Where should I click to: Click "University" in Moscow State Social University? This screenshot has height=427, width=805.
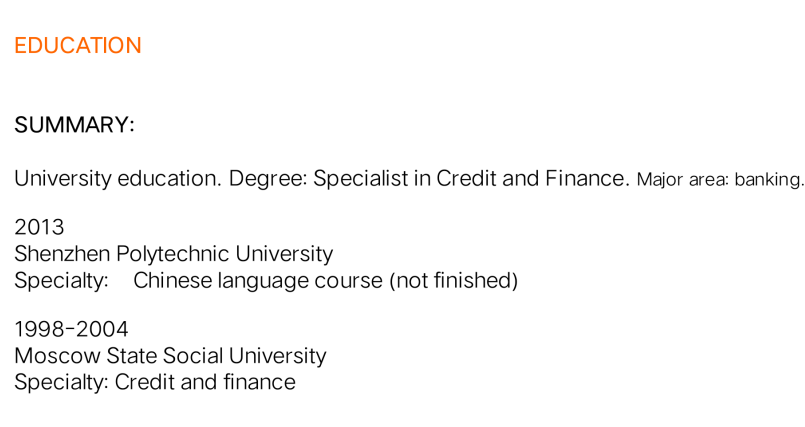(277, 356)
